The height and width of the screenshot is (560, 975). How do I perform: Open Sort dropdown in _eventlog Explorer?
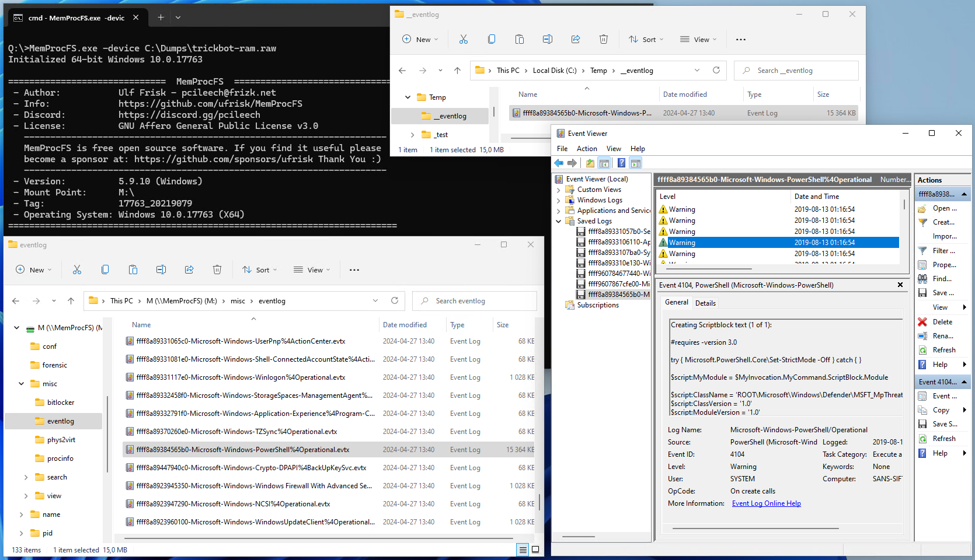(646, 40)
